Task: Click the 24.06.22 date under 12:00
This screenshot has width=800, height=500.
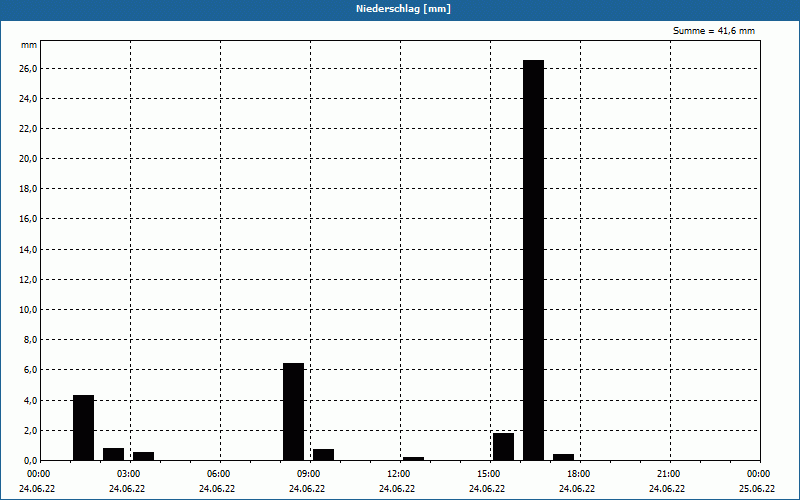Action: point(397,489)
